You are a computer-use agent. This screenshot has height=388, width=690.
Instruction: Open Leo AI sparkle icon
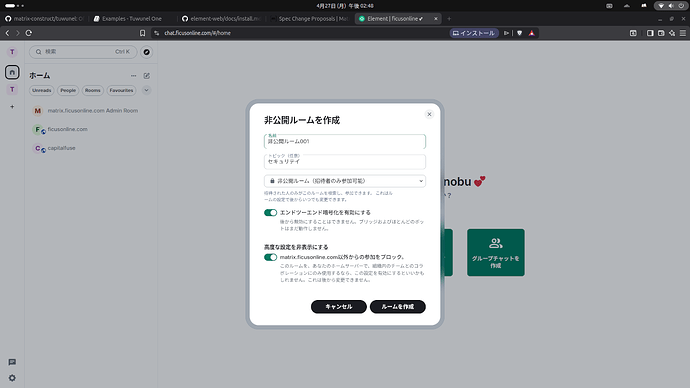pyautogui.click(x=672, y=33)
